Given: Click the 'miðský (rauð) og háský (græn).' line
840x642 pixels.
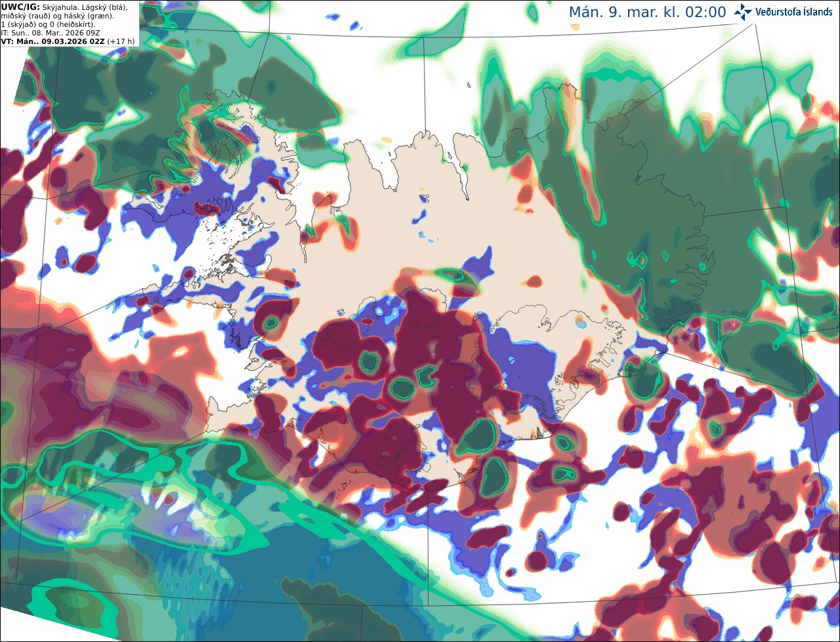Looking at the screenshot, I should (57, 16).
